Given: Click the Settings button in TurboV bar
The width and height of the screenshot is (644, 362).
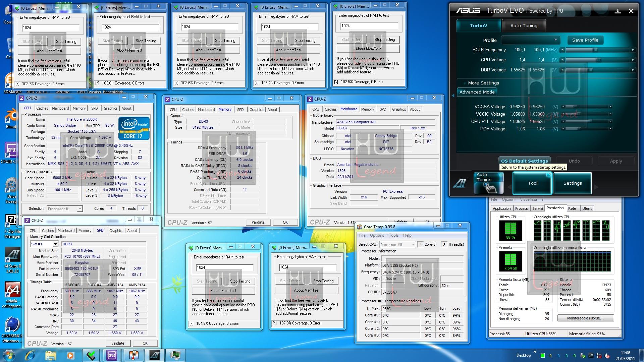Looking at the screenshot, I should click(572, 183).
